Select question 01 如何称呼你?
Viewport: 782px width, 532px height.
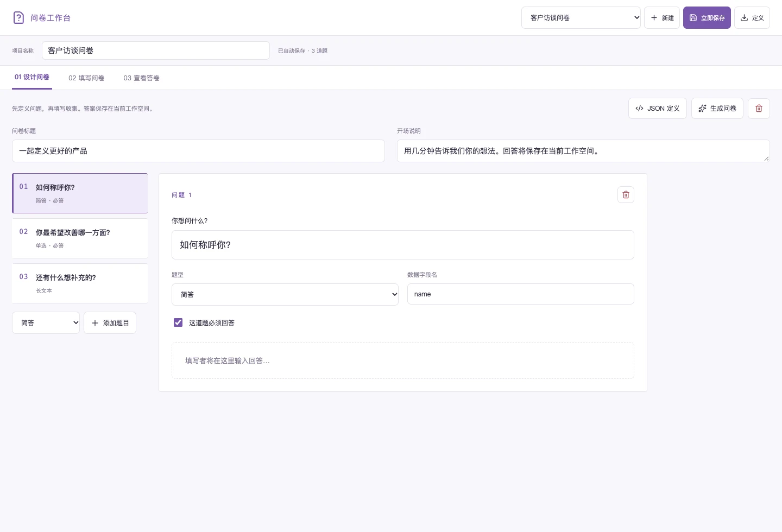(80, 193)
